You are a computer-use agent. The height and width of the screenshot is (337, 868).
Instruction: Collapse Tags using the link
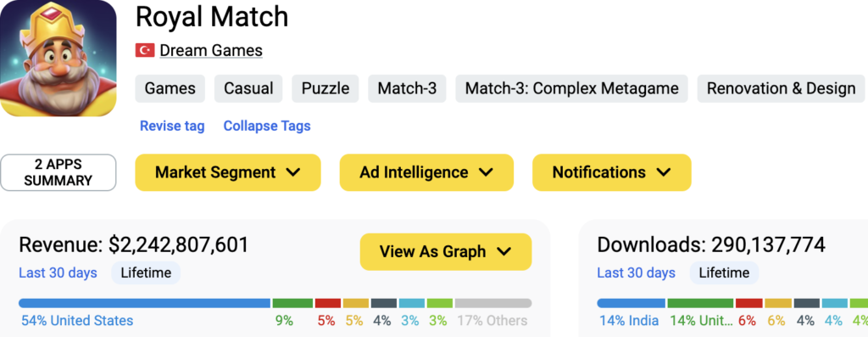267,126
